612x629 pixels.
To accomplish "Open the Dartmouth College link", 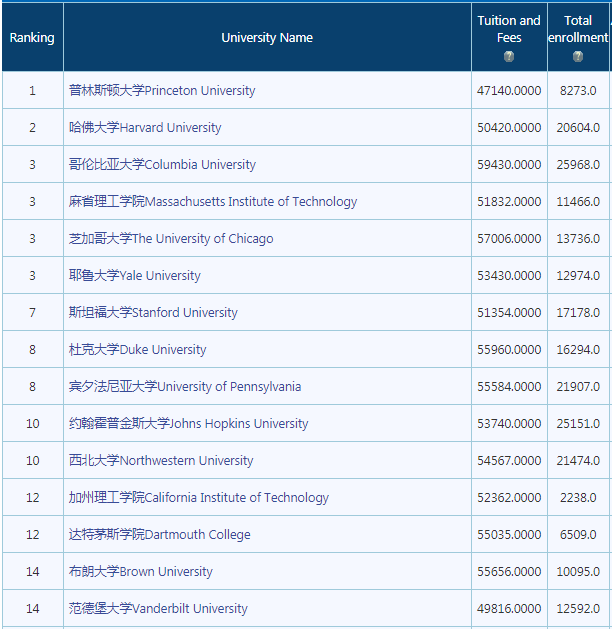I will tap(159, 534).
